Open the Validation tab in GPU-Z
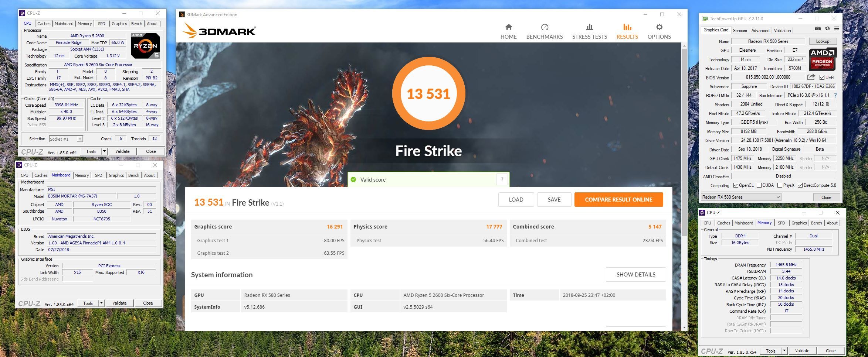Image resolution: width=868 pixels, height=357 pixels. tap(782, 31)
